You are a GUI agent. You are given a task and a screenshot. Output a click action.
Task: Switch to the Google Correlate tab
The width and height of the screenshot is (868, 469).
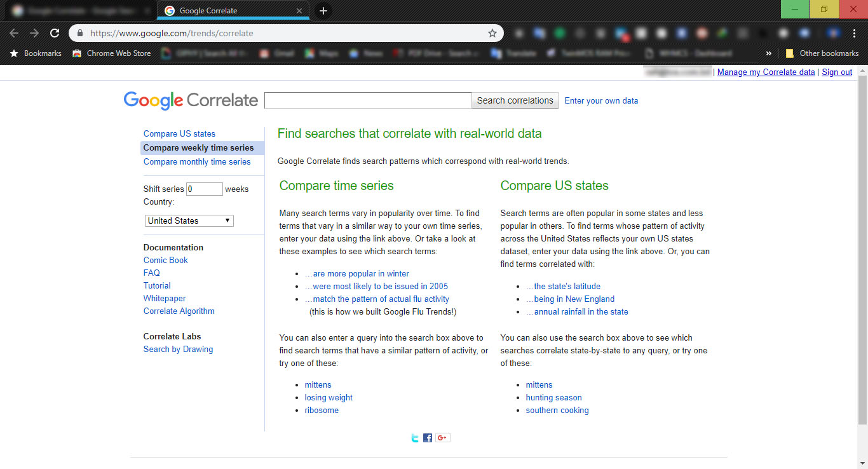pos(233,11)
